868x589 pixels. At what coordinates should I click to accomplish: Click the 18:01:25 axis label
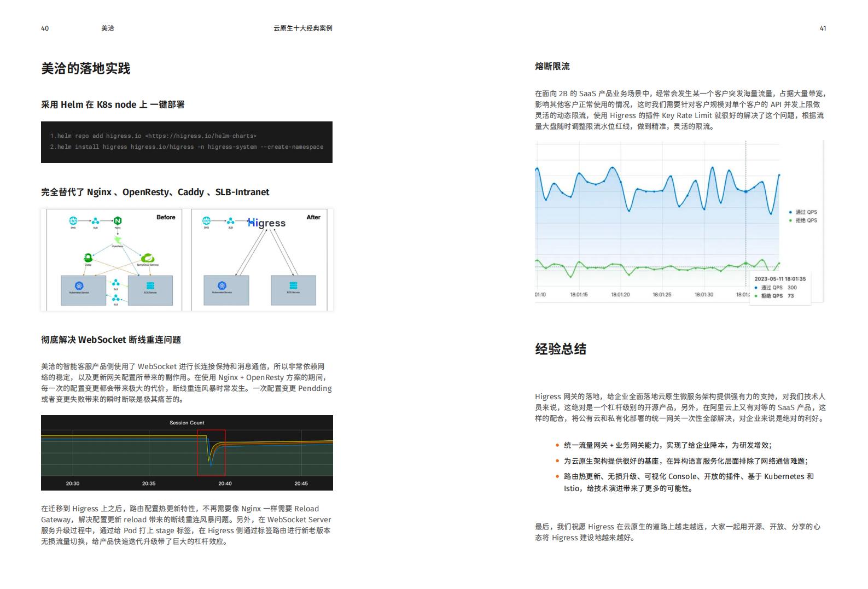pos(662,295)
